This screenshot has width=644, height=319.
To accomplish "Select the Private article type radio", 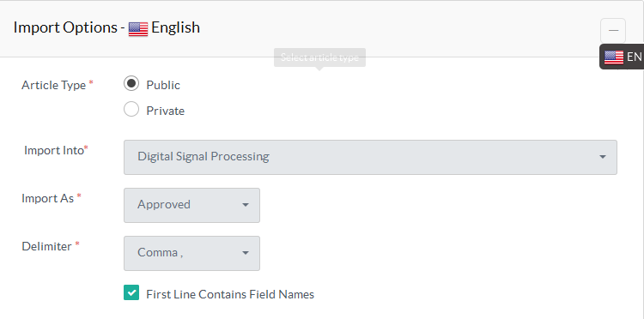I will point(131,109).
